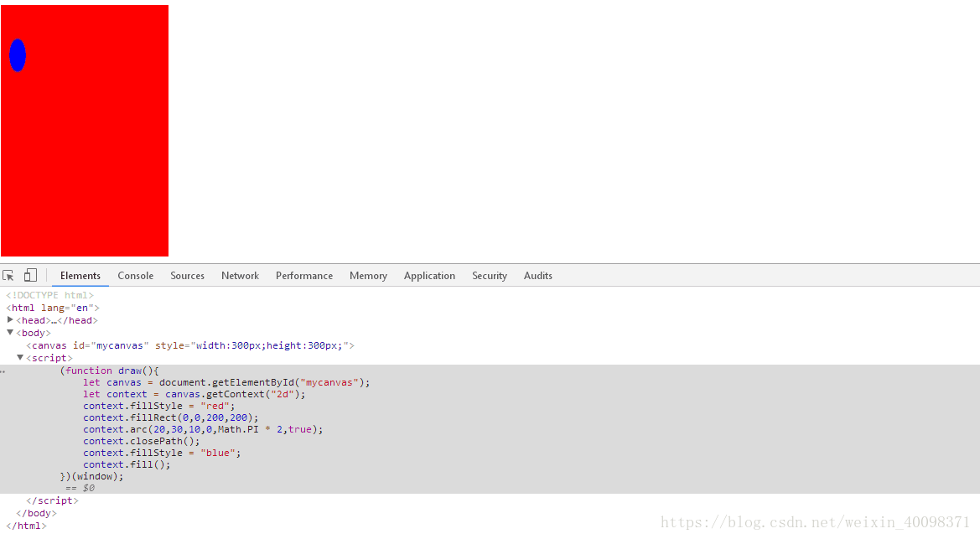The height and width of the screenshot is (539, 980).
Task: Click the context.arc code line
Action: 203,429
